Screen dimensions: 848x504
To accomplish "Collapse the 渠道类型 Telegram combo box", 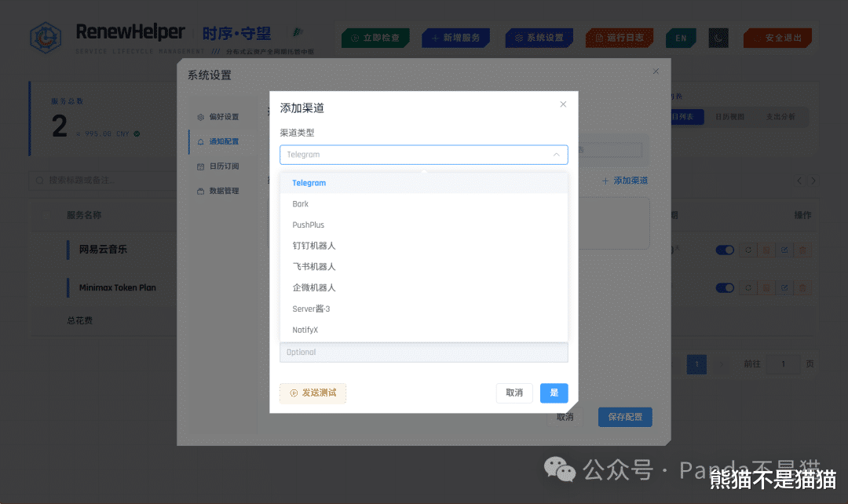I will click(423, 155).
